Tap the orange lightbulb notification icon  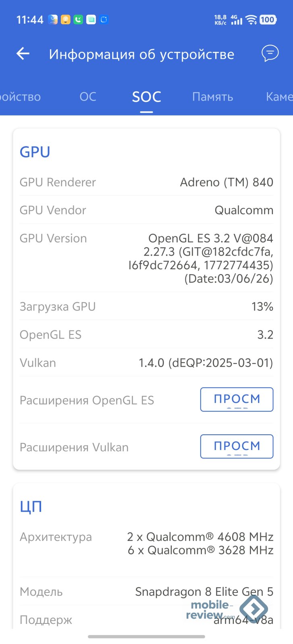(x=65, y=19)
